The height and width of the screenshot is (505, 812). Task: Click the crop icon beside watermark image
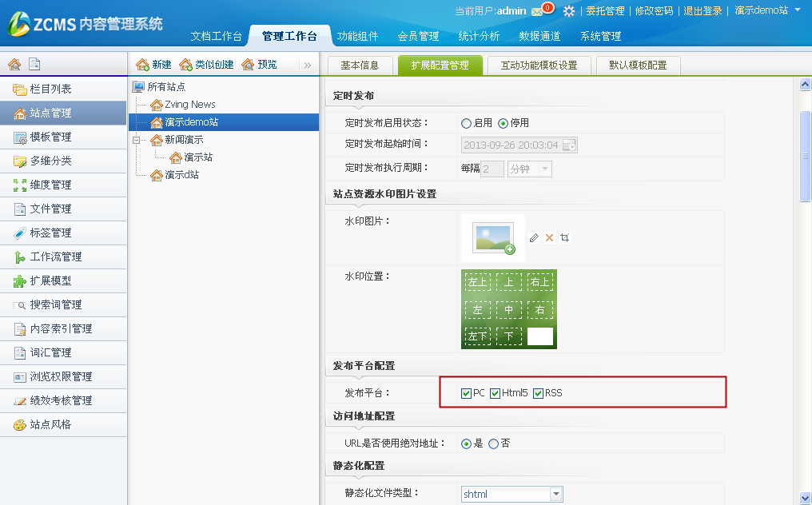[x=565, y=238]
